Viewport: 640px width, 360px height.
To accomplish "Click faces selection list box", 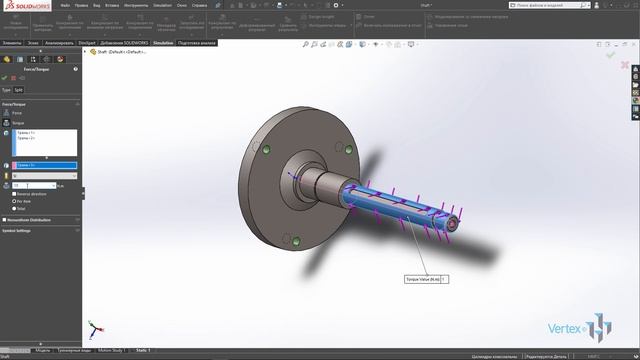I will [x=44, y=143].
